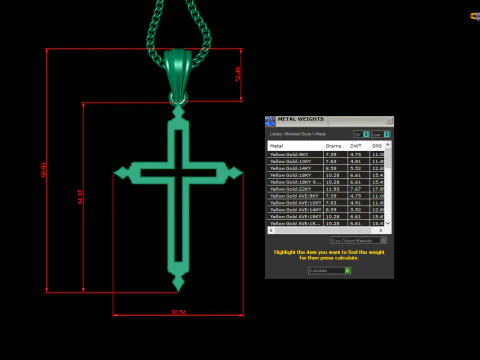Click the green cross pendant model
Viewport: 480px width, 360px height.
coord(178,198)
